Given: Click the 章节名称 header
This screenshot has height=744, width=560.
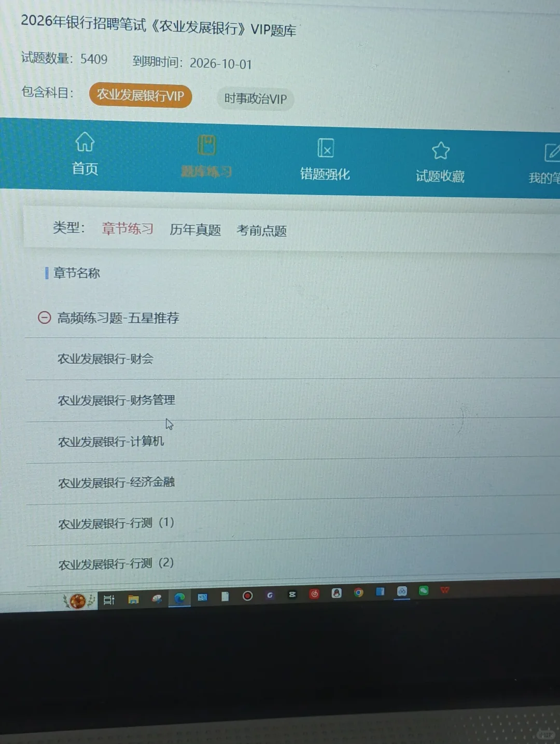Looking at the screenshot, I should click(76, 273).
